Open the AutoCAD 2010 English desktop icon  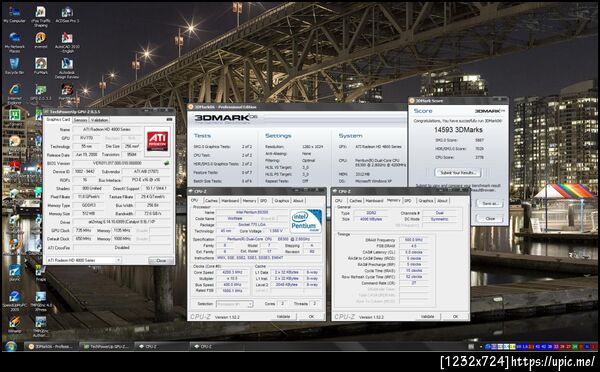point(67,42)
